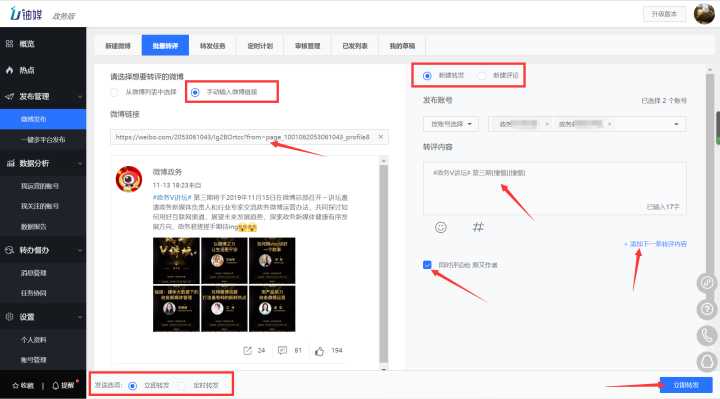The width and height of the screenshot is (720, 399).
Task: Clear the Weibo link with the X icon
Action: pyautogui.click(x=381, y=137)
